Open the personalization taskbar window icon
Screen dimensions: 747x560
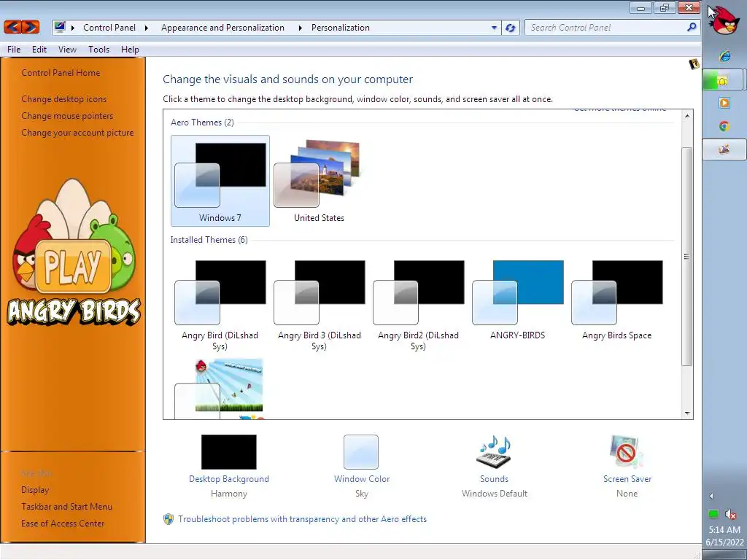pyautogui.click(x=724, y=149)
